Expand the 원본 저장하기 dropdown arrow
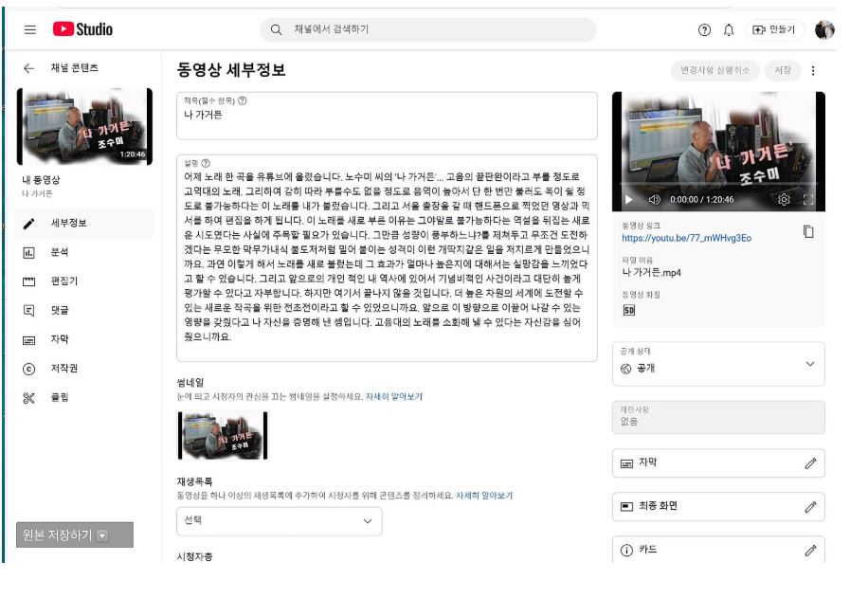The height and width of the screenshot is (616, 850). tap(102, 535)
